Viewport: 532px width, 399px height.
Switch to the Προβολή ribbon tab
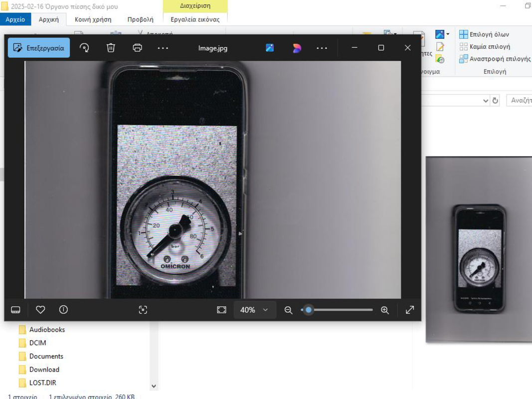[x=141, y=19]
